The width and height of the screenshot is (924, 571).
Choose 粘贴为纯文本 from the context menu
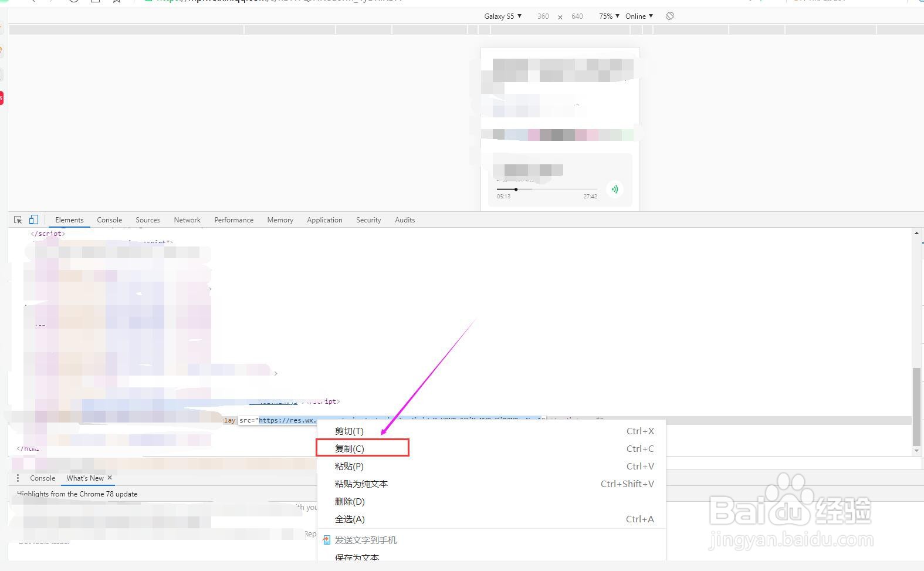point(492,484)
